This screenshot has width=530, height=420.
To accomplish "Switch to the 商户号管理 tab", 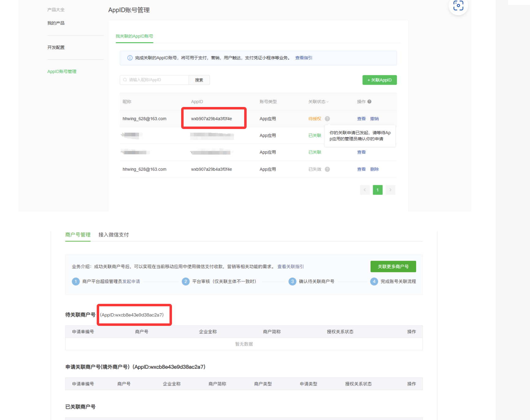I will coord(78,235).
